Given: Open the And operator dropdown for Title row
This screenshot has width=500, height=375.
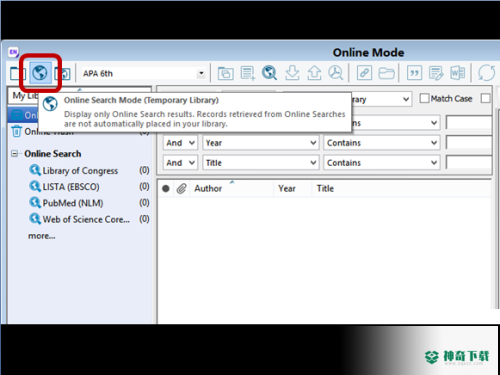Looking at the screenshot, I should point(180,163).
